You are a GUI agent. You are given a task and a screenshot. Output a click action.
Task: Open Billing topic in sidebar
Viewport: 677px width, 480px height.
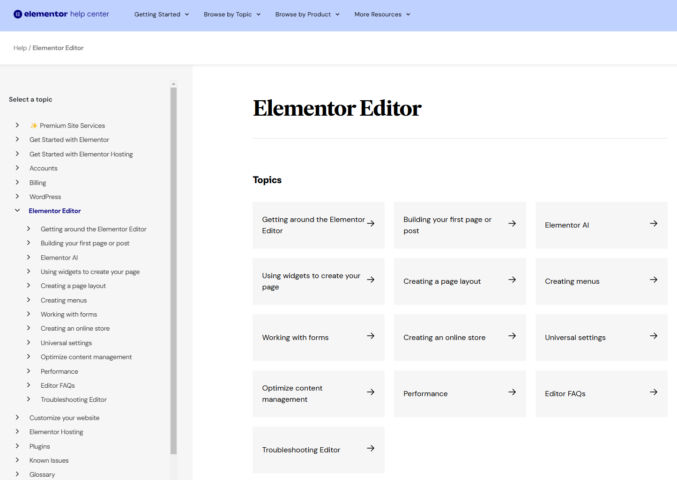38,183
